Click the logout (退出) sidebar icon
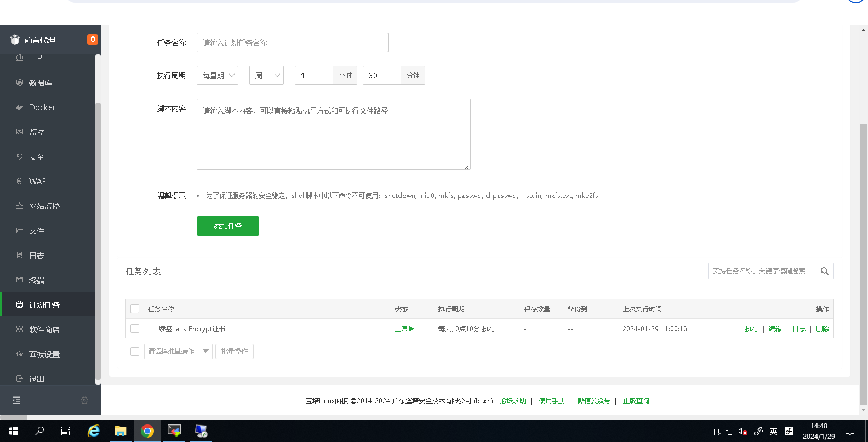 (x=20, y=378)
